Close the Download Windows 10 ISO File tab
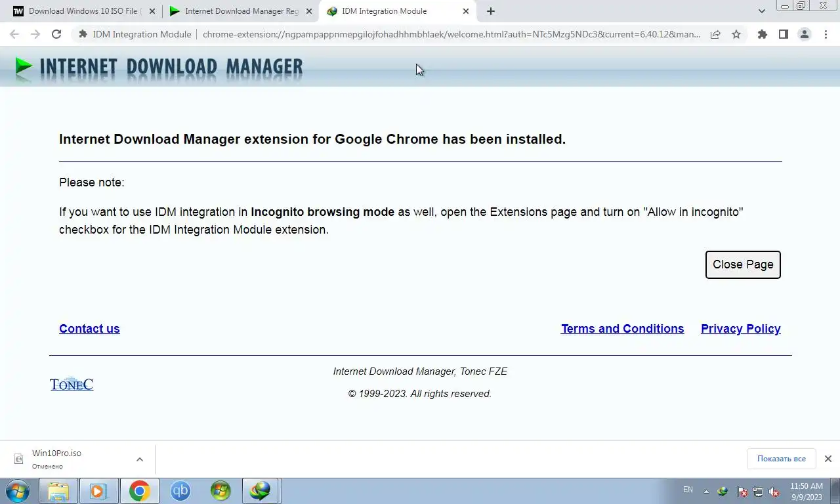 coord(152,11)
